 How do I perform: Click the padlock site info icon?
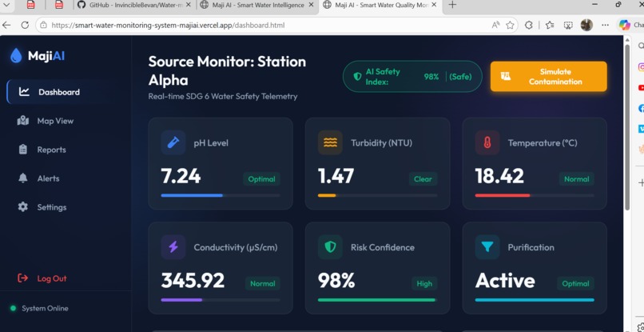(x=44, y=25)
